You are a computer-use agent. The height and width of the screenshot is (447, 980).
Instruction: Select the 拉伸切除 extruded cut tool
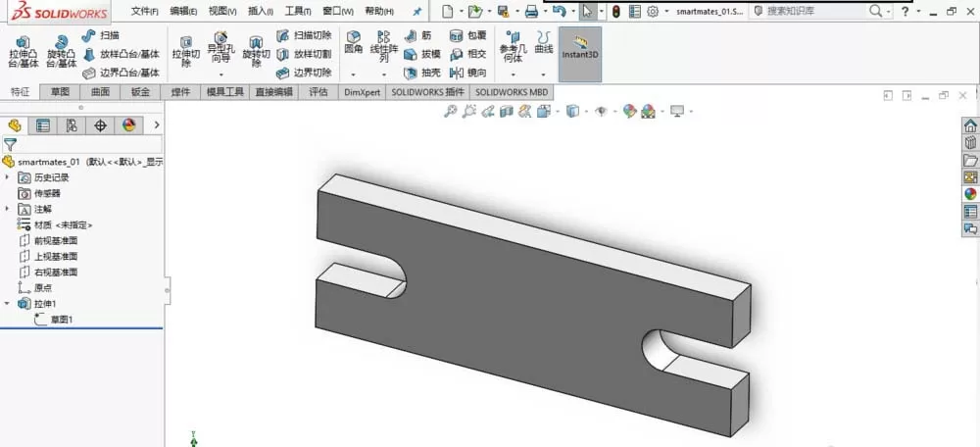coord(185,52)
